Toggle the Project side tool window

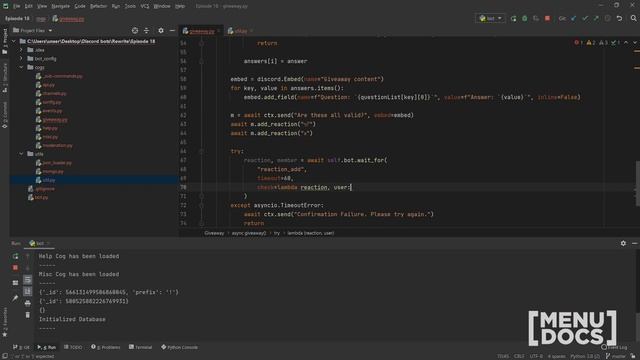coord(5,42)
